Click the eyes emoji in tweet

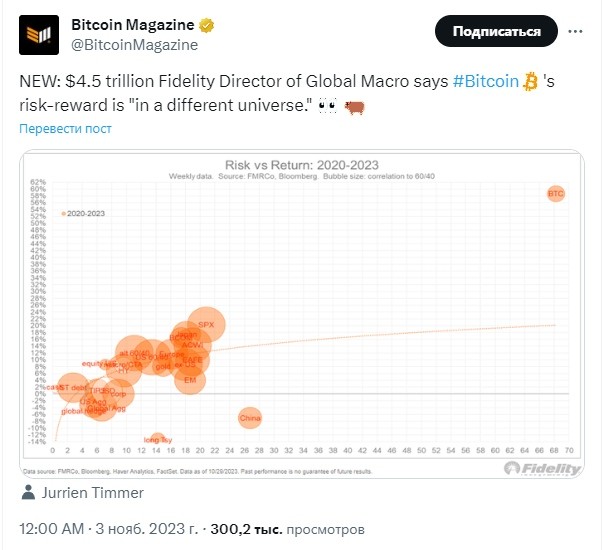327,106
